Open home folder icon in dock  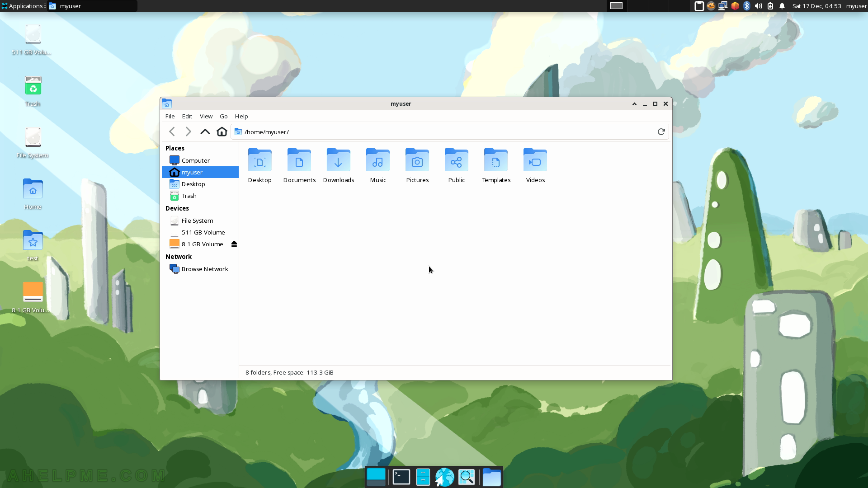pos(491,477)
